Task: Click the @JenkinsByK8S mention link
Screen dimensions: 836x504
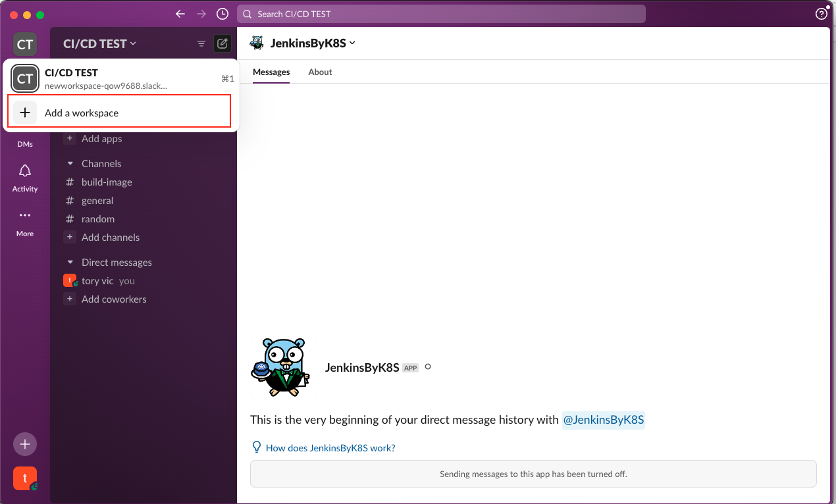Action: (603, 420)
